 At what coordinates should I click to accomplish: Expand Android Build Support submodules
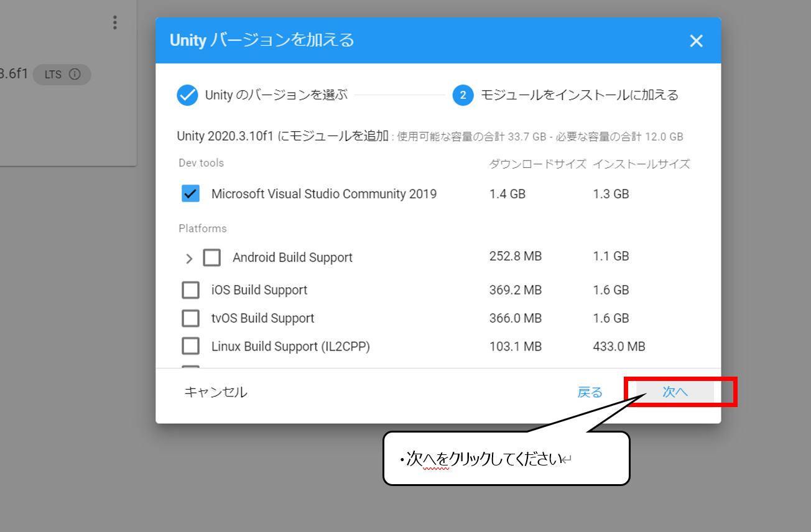[x=189, y=259]
